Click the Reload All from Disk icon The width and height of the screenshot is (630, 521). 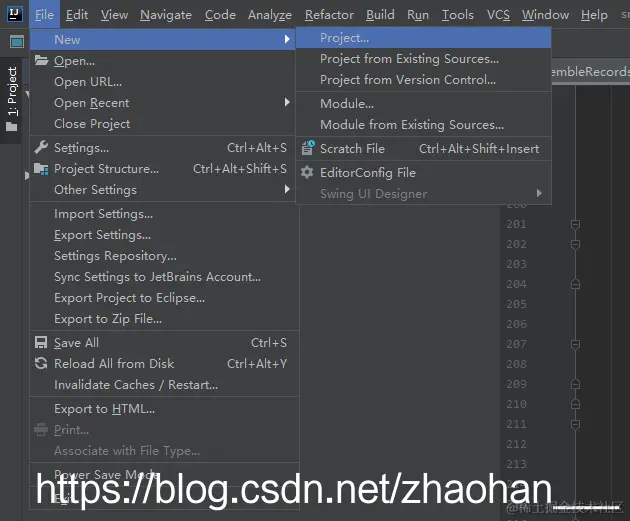41,363
